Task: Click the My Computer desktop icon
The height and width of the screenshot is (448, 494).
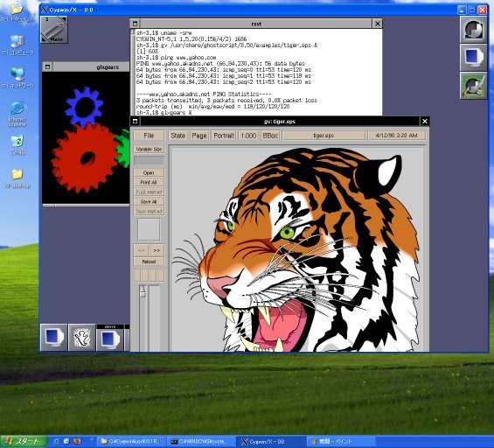Action: tap(17, 45)
